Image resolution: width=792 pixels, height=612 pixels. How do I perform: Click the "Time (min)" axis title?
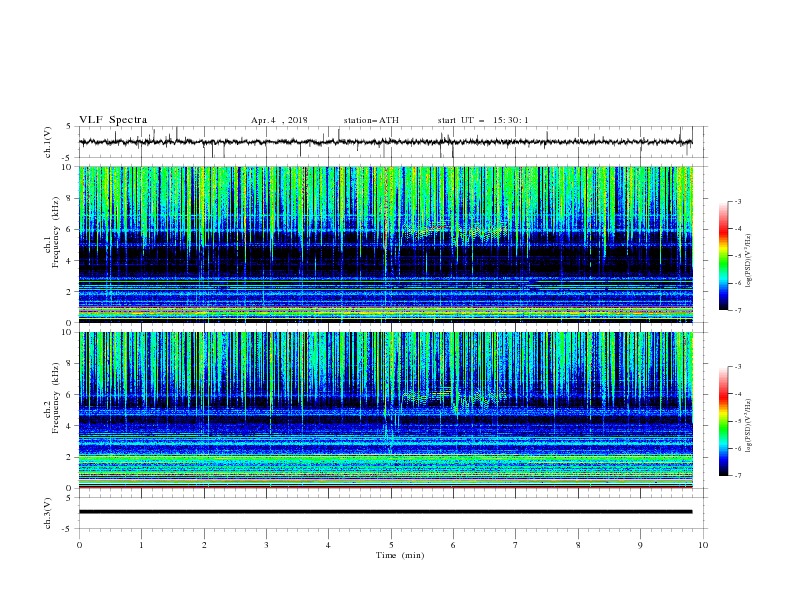point(400,555)
